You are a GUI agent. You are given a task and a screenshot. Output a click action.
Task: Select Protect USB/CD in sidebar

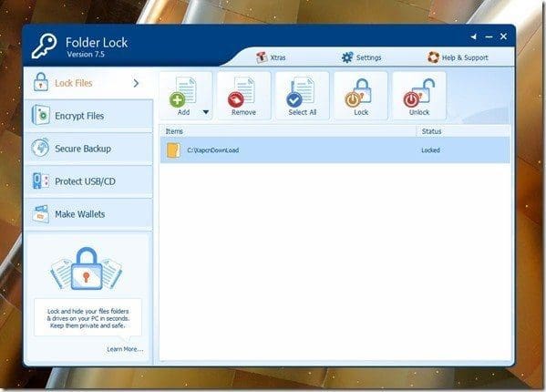click(88, 181)
